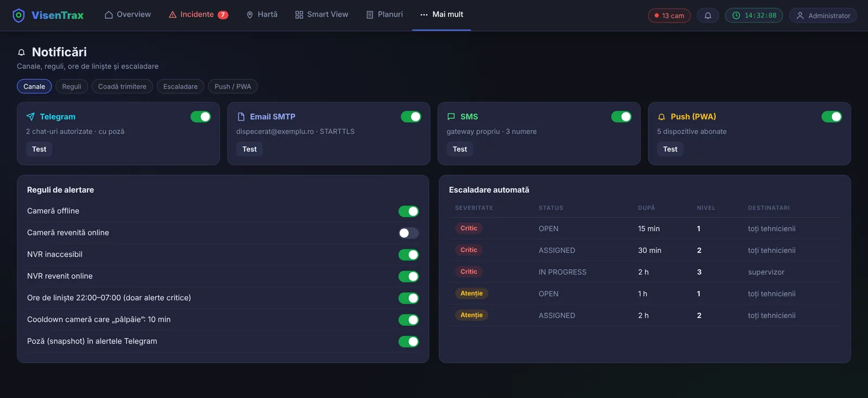The height and width of the screenshot is (398, 868).
Task: Toggle quiet hours 22:00–07:00 rule
Action: point(409,298)
